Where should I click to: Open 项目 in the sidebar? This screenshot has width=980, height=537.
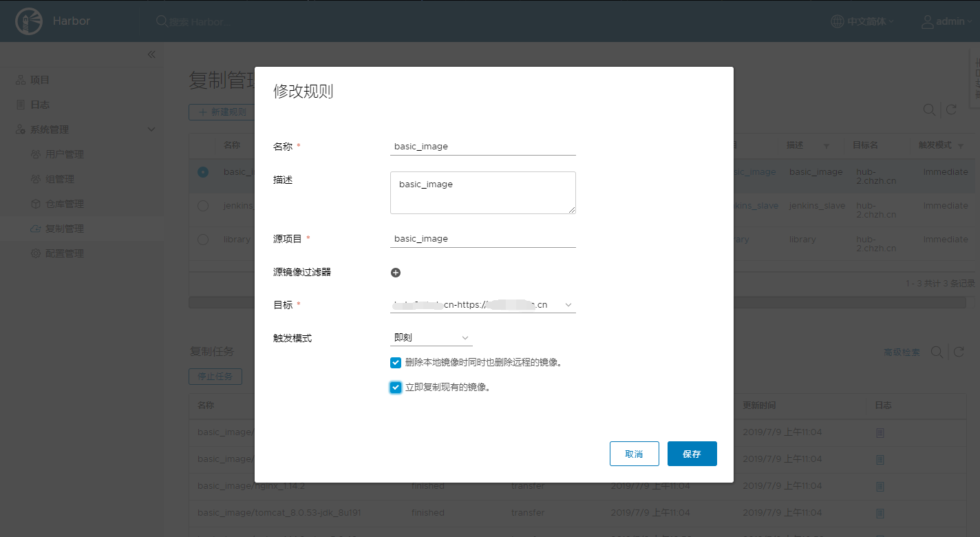click(40, 80)
